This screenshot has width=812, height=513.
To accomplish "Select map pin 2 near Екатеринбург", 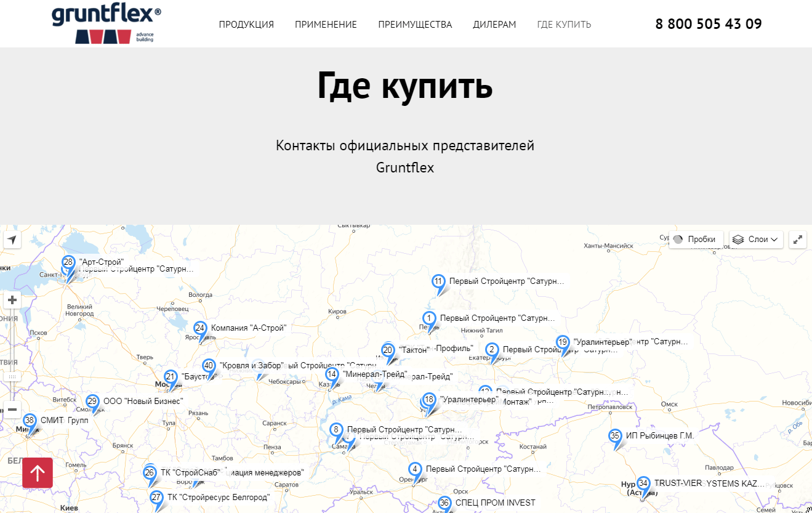I will [491, 350].
